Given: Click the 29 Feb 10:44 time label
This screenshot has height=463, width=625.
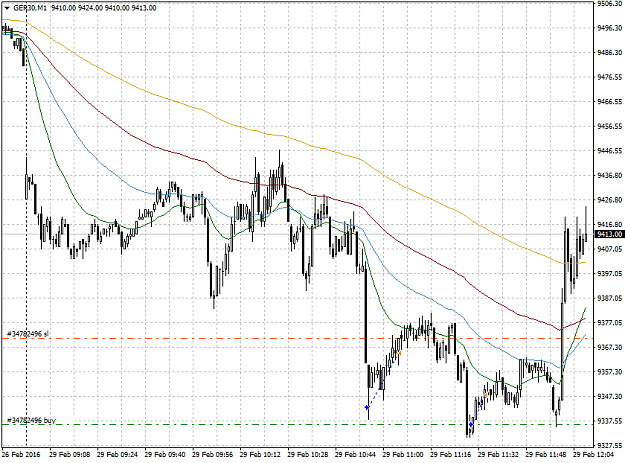Looking at the screenshot, I should pyautogui.click(x=356, y=454).
